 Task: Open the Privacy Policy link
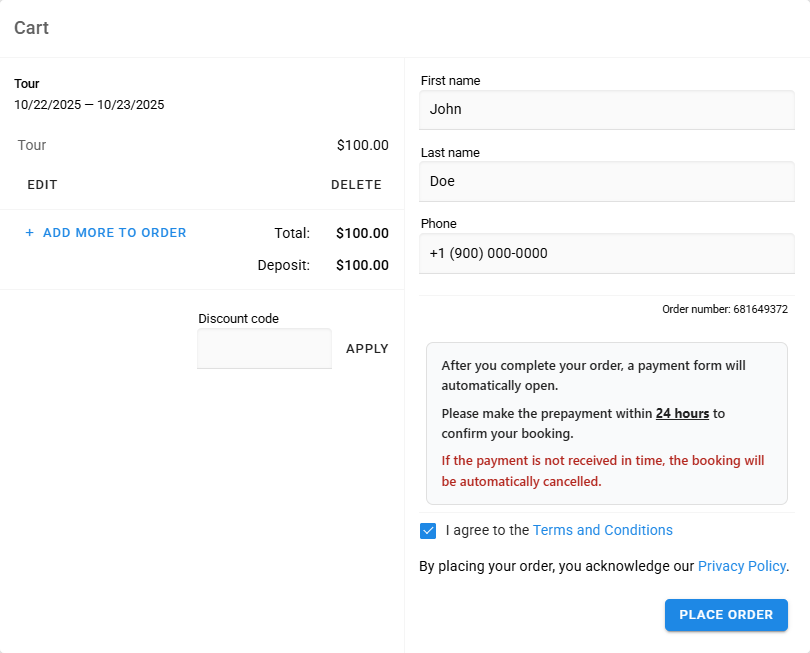741,566
